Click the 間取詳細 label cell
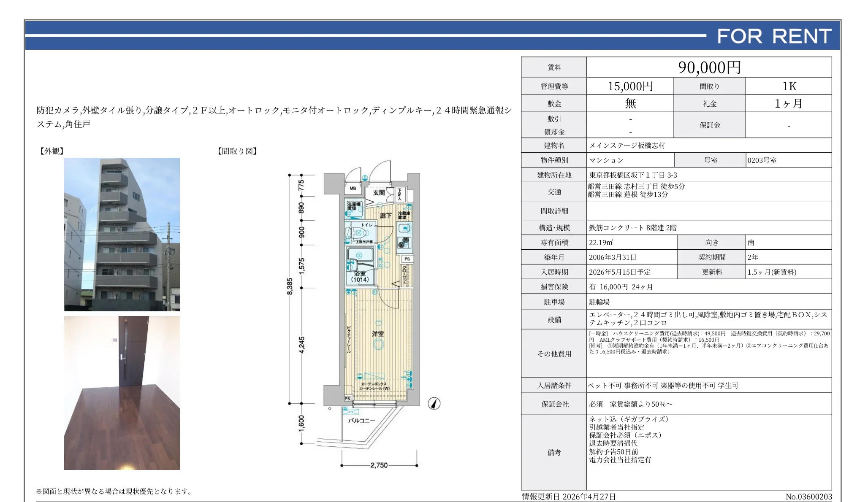The image size is (868, 502). pos(554,211)
